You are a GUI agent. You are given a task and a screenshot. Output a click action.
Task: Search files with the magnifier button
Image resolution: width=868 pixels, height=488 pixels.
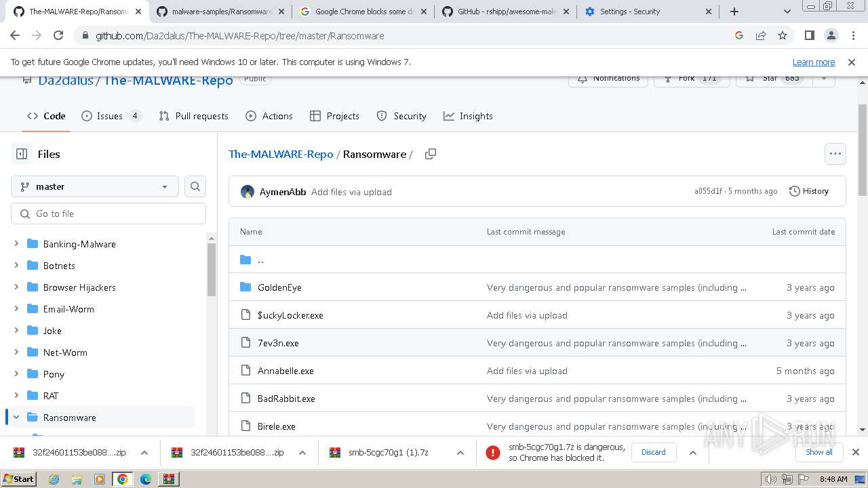pyautogui.click(x=195, y=186)
